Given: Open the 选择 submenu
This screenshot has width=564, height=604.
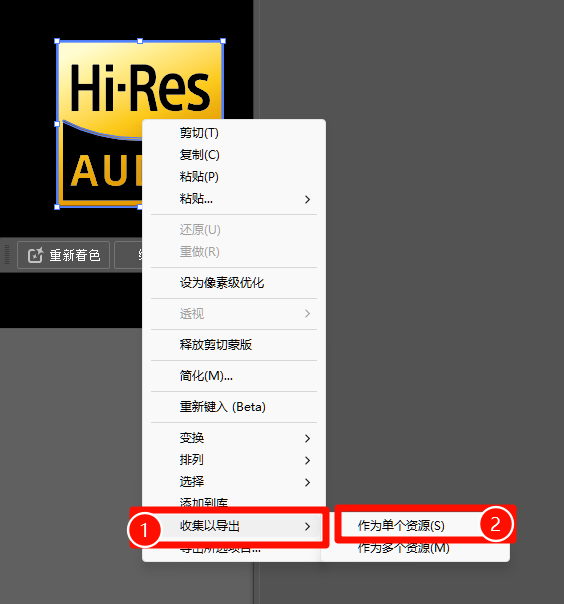Looking at the screenshot, I should point(234,482).
